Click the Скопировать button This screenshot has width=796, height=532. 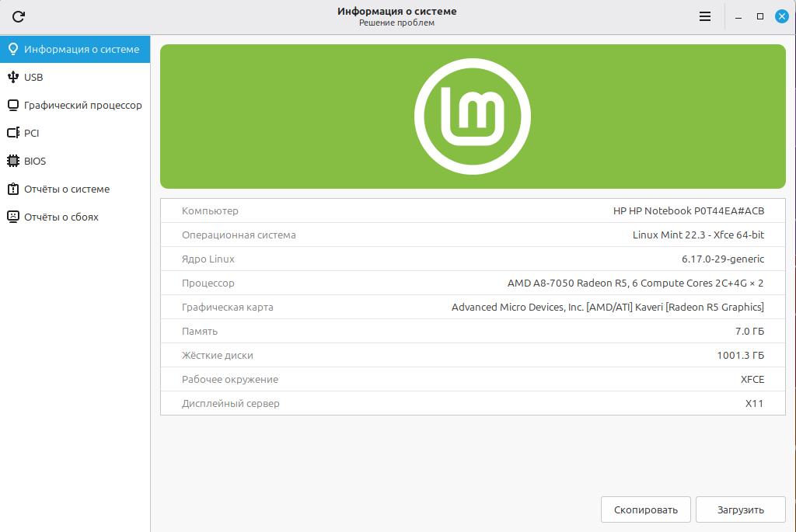pos(646,509)
